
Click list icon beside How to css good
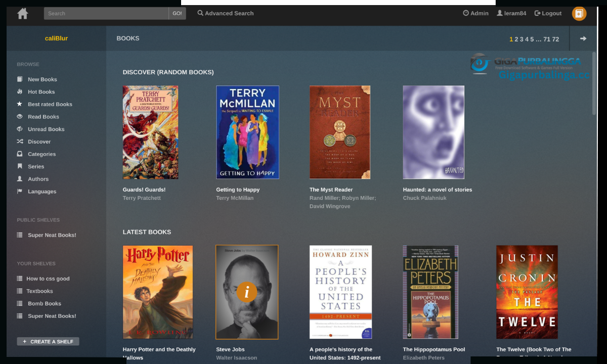click(20, 279)
